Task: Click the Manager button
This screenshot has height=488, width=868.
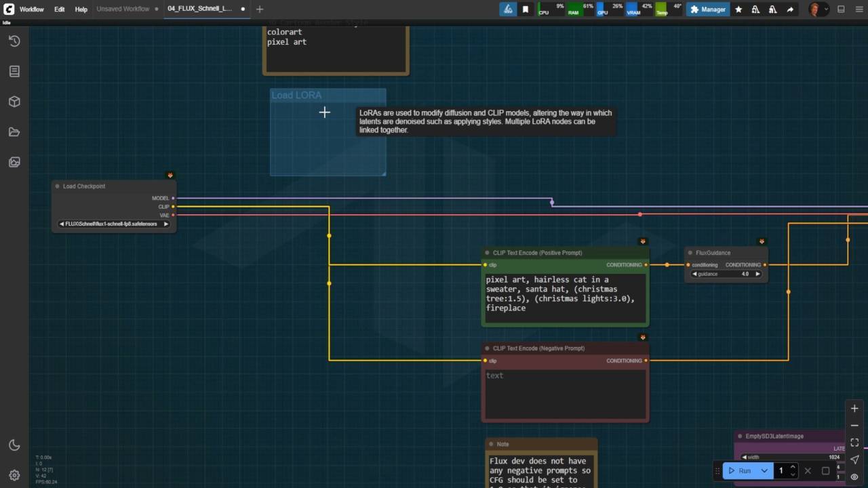Action: pyautogui.click(x=708, y=9)
